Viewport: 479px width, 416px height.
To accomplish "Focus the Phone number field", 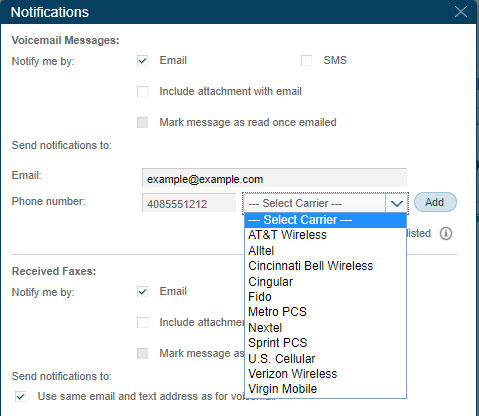I will tap(189, 203).
